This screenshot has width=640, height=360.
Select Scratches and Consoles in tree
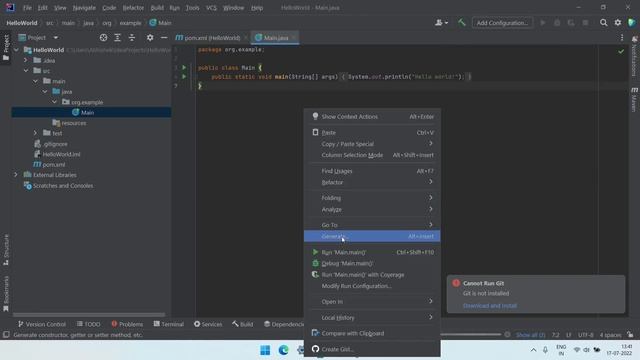point(63,185)
